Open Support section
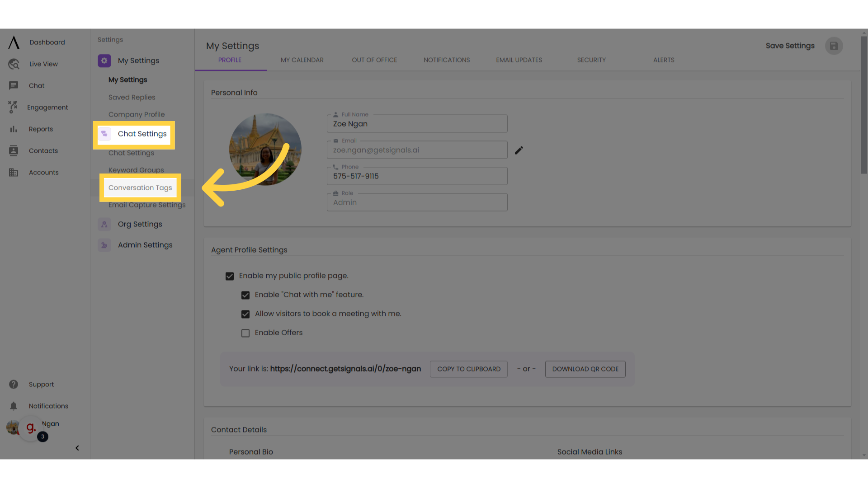This screenshot has height=488, width=868. click(41, 384)
